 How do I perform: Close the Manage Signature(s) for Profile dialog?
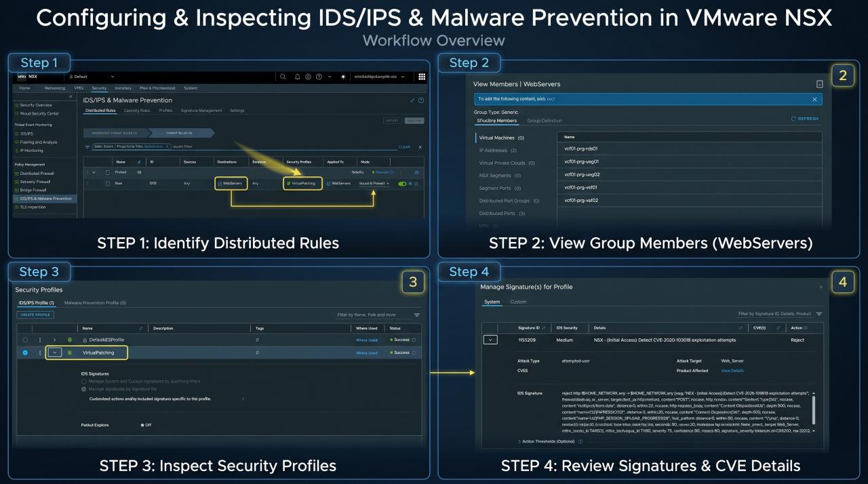tap(821, 287)
